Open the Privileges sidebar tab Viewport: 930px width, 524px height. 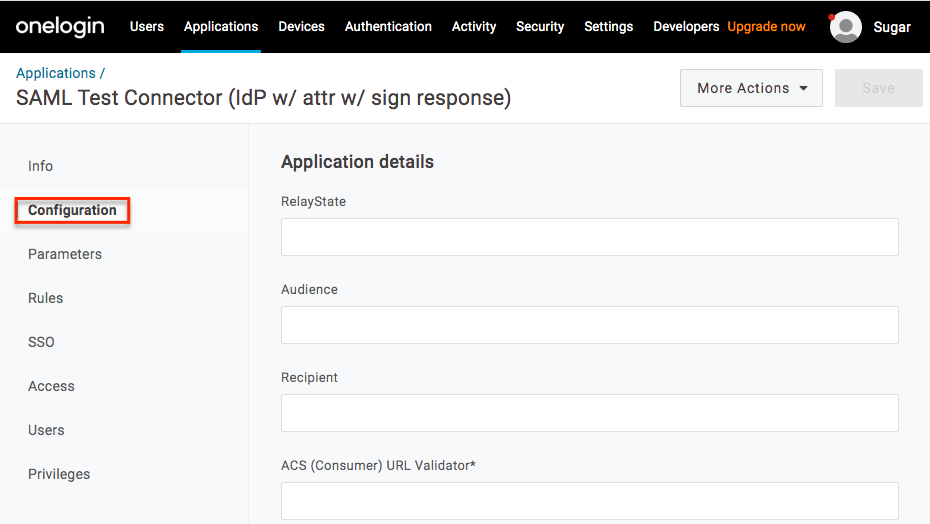click(x=59, y=474)
